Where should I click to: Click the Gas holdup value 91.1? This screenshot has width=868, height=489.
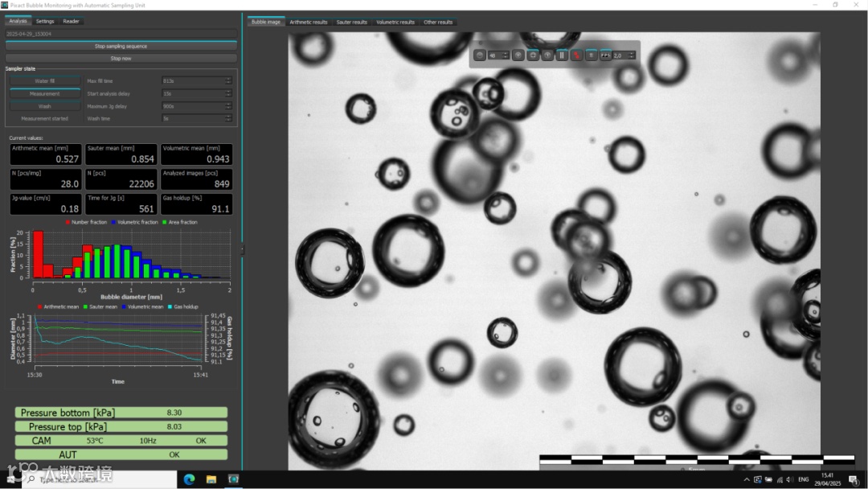click(x=220, y=209)
